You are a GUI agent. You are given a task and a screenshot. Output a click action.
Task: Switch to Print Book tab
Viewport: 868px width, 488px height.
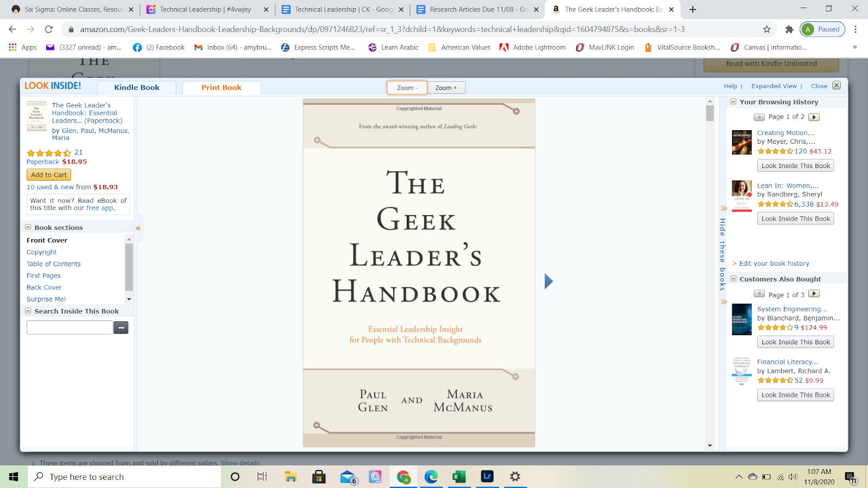pyautogui.click(x=221, y=88)
